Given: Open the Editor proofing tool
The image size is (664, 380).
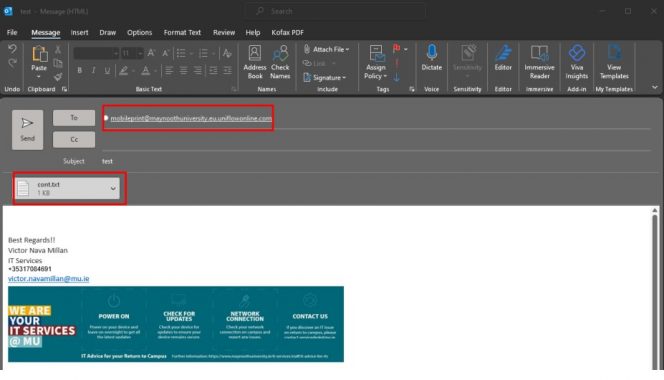Looking at the screenshot, I should 503,58.
